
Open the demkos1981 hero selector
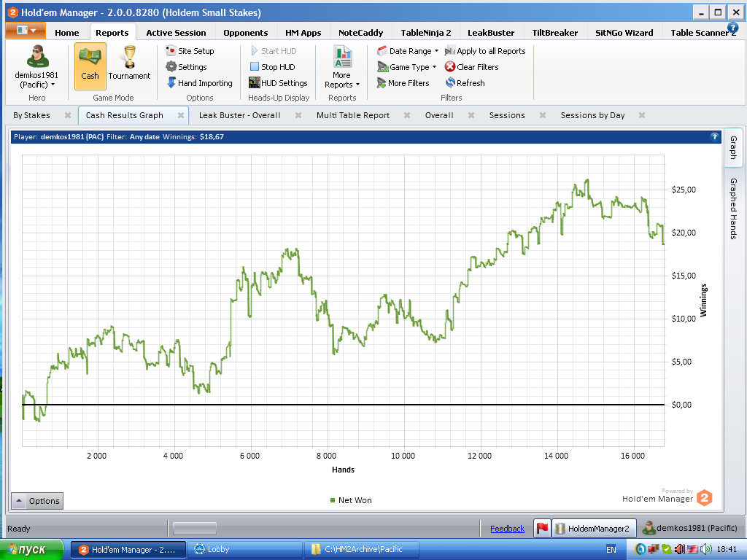click(x=36, y=67)
